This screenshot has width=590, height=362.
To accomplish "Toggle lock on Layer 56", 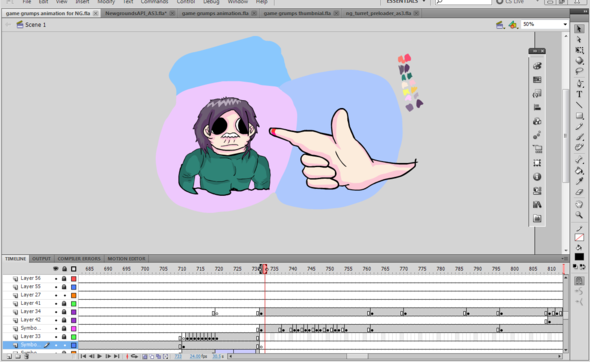I will 64,278.
